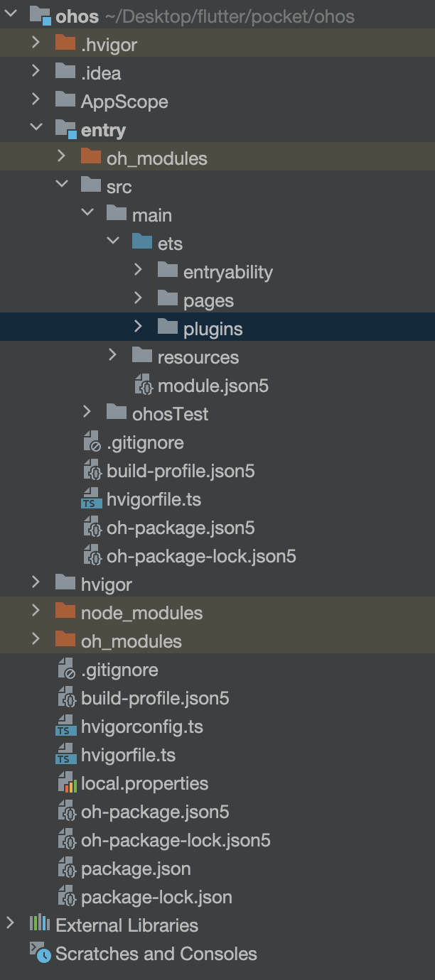Click the local.properties file icon
Screen dimensions: 435x980
(x=66, y=783)
